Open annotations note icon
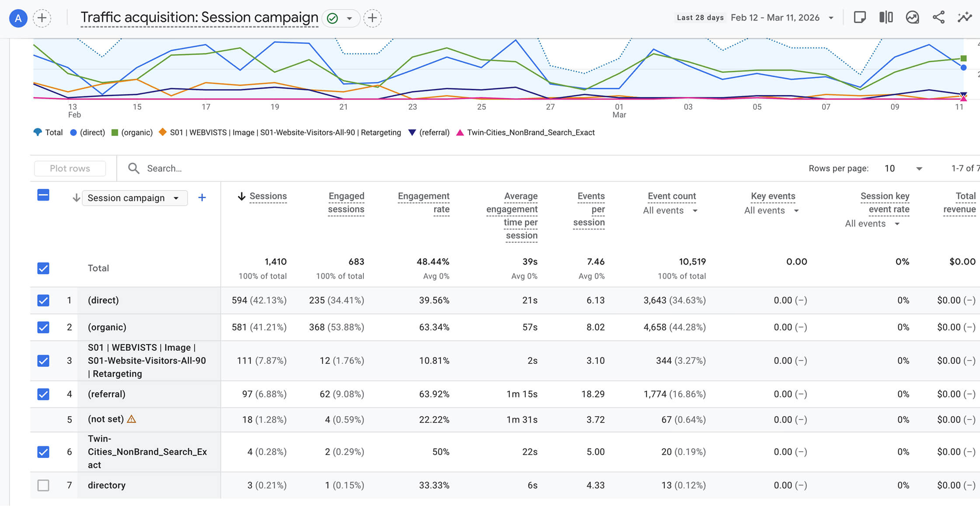 pos(860,17)
